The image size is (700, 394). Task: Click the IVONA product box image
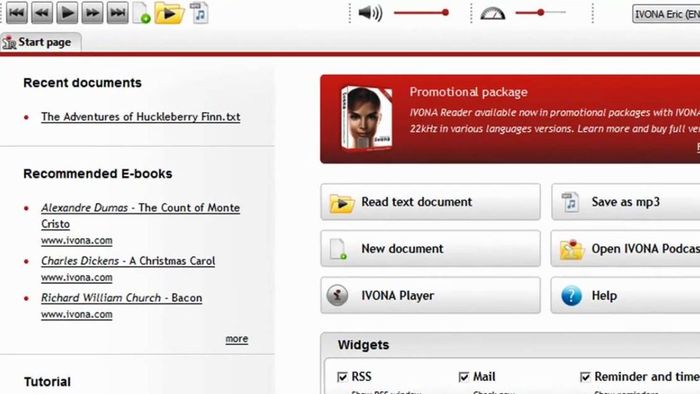[367, 118]
